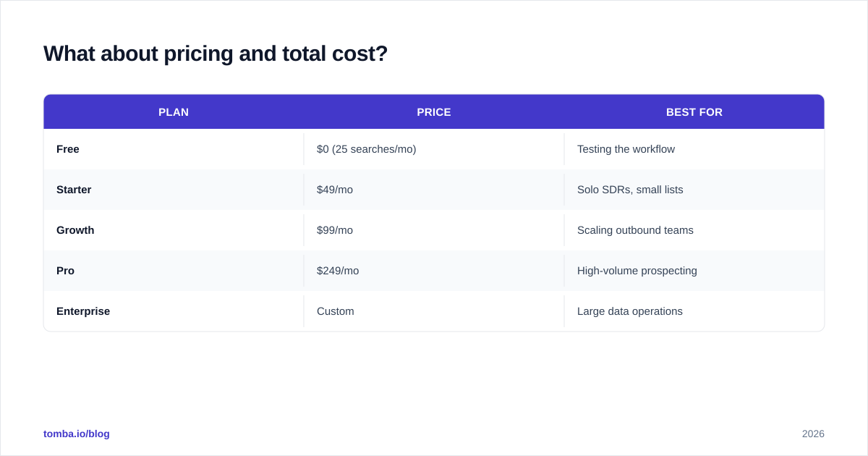Select 'Large data operations' text
This screenshot has width=868, height=456.
[x=630, y=311]
